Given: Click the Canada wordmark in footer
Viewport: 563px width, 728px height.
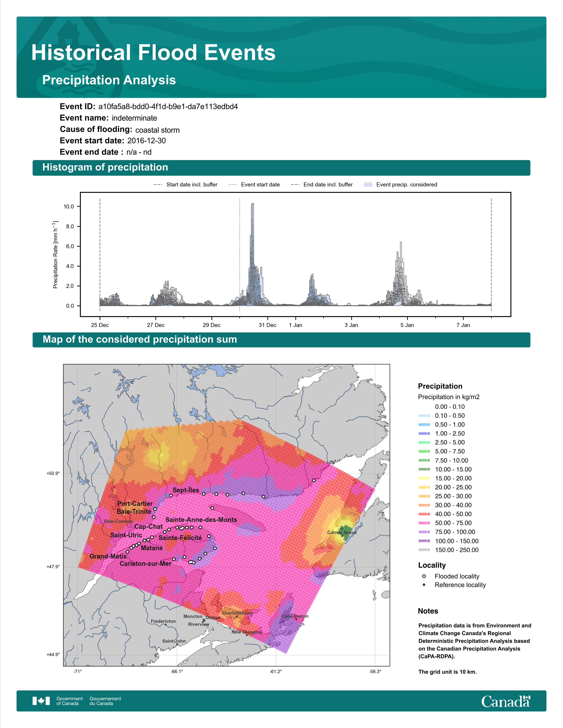Looking at the screenshot, I should point(506,701).
